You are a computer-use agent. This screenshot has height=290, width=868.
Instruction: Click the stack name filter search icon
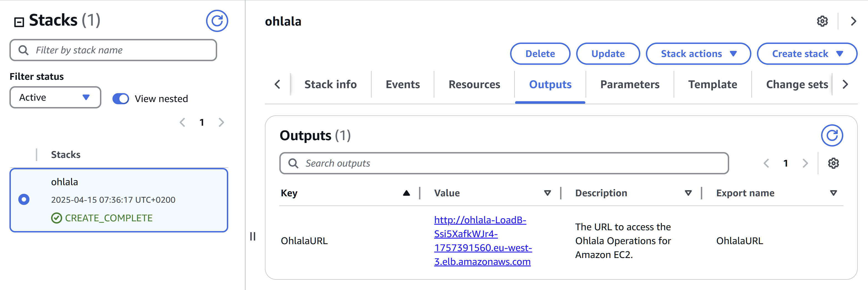tap(23, 50)
